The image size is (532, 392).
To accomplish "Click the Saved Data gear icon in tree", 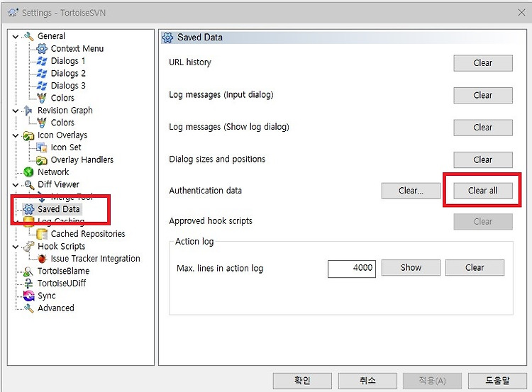I will (x=28, y=209).
